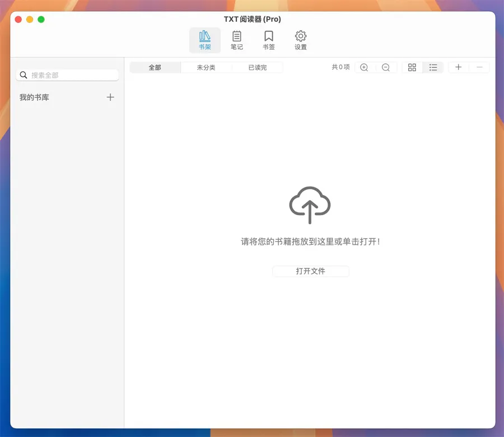The width and height of the screenshot is (504, 437).
Task: Open the 书签 bookmarks section
Action: (x=269, y=40)
